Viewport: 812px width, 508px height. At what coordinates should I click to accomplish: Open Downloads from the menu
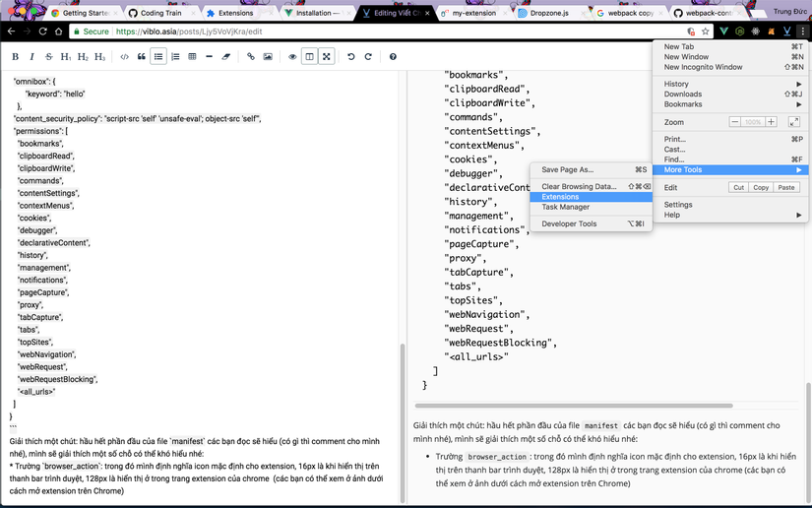730,95
